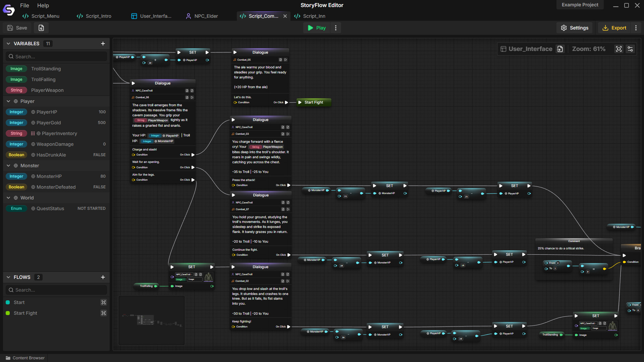The image size is (644, 362).
Task: Click the play icon on Combat_03 row
Action: click(x=288, y=134)
